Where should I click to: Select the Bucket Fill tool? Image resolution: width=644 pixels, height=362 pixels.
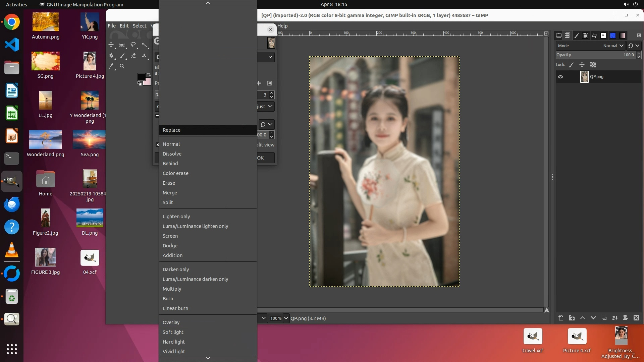111,56
